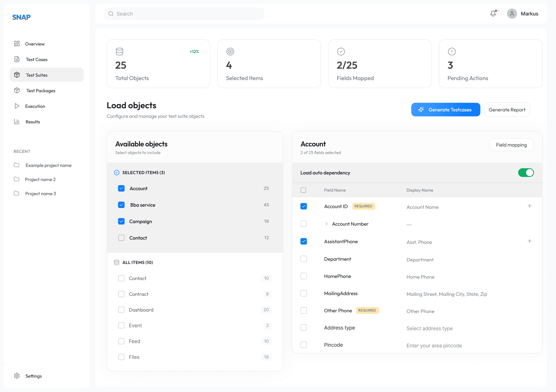
Task: Click the Markus user avatar icon
Action: coord(512,14)
